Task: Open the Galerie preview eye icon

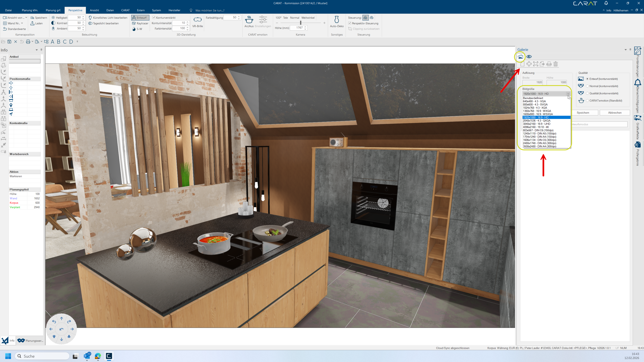Action: [x=529, y=57]
